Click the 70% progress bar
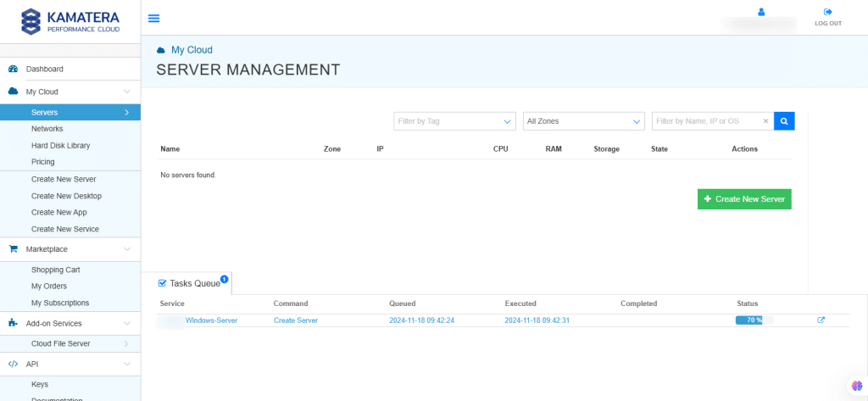The height and width of the screenshot is (401, 868). (x=754, y=320)
